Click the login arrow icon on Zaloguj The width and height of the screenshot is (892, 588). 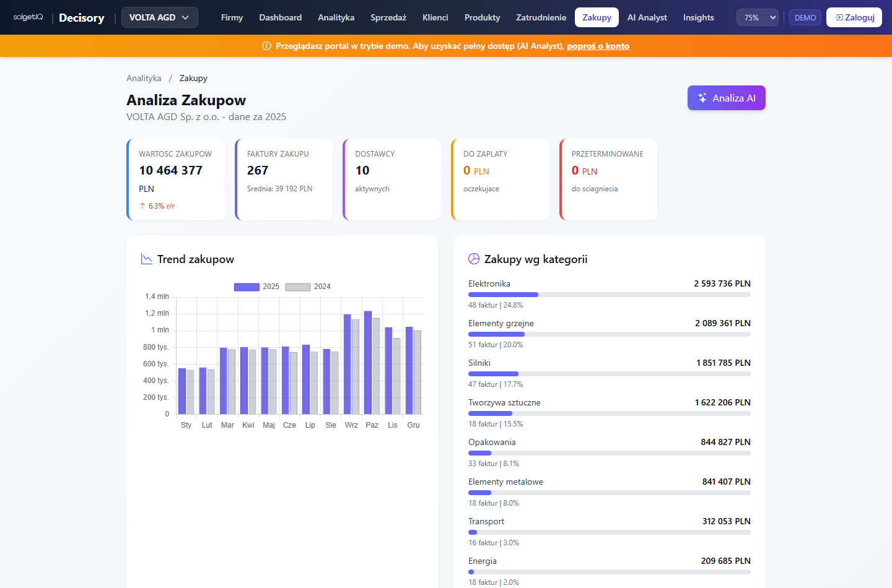click(x=839, y=17)
